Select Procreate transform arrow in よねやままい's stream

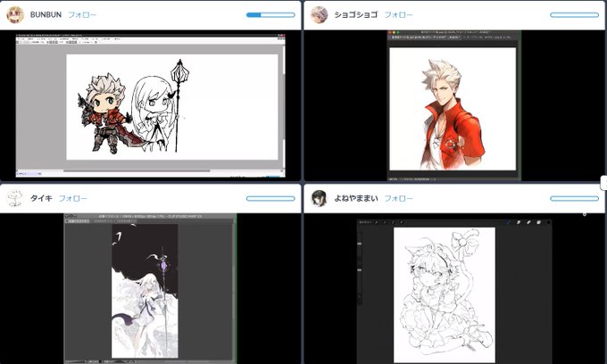(x=402, y=222)
